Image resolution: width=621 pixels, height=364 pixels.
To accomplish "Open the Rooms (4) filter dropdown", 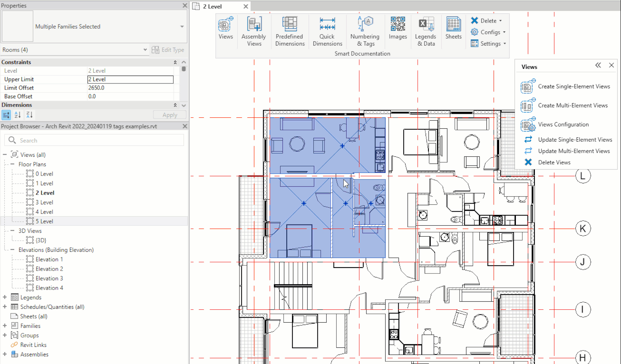I will pos(145,50).
